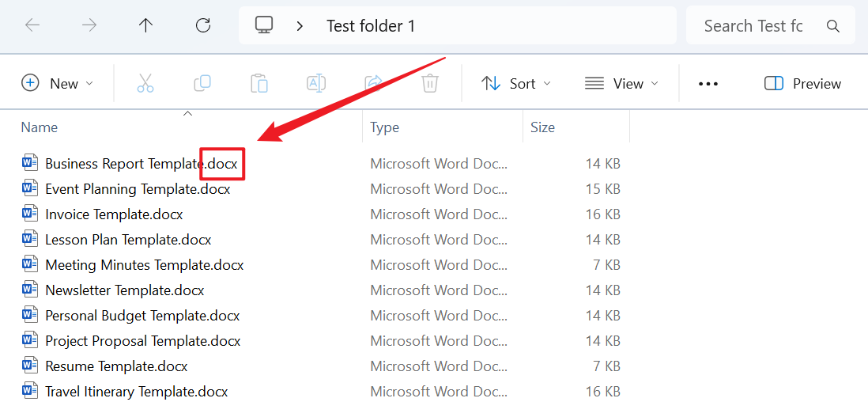Go up one folder level
The width and height of the screenshot is (868, 417).
(x=145, y=25)
